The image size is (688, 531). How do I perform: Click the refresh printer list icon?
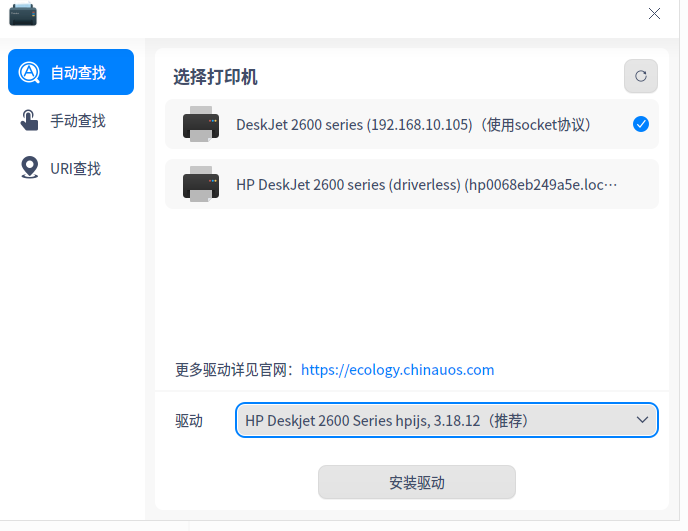pyautogui.click(x=640, y=76)
